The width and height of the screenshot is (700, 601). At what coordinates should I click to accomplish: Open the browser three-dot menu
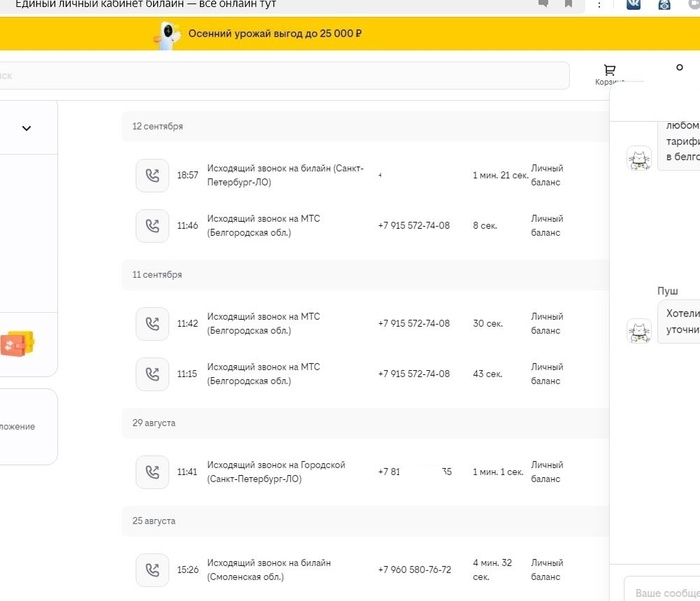click(600, 5)
